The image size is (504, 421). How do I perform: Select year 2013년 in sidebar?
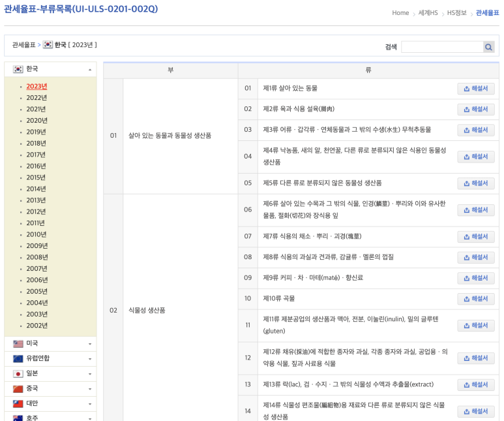pyautogui.click(x=37, y=200)
